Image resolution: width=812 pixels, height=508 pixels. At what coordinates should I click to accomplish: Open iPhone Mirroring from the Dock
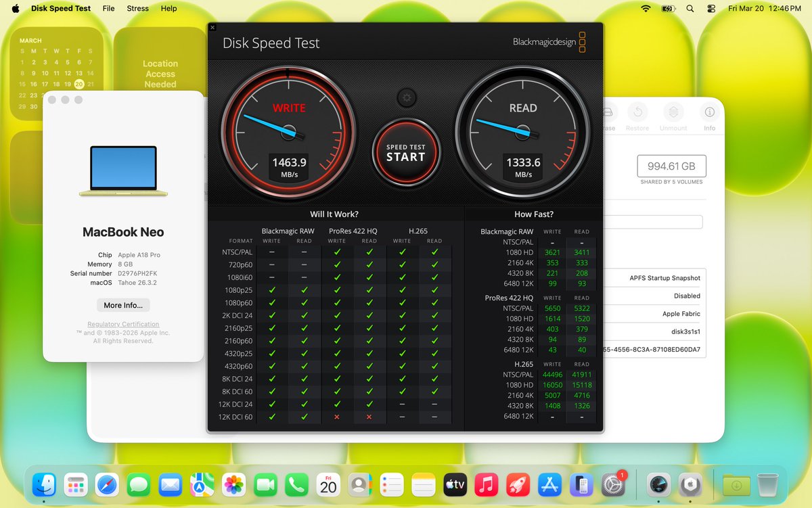coord(581,485)
